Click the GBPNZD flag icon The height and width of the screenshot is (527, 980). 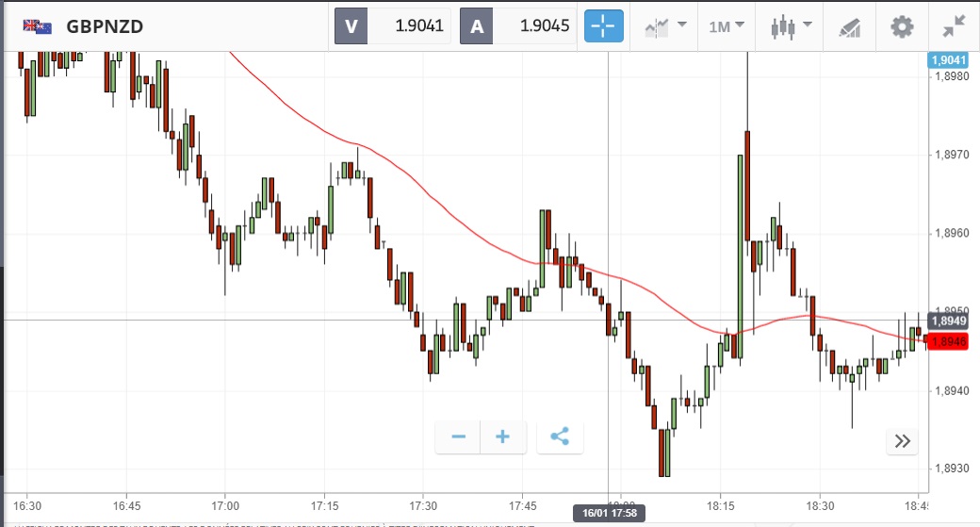(x=39, y=26)
